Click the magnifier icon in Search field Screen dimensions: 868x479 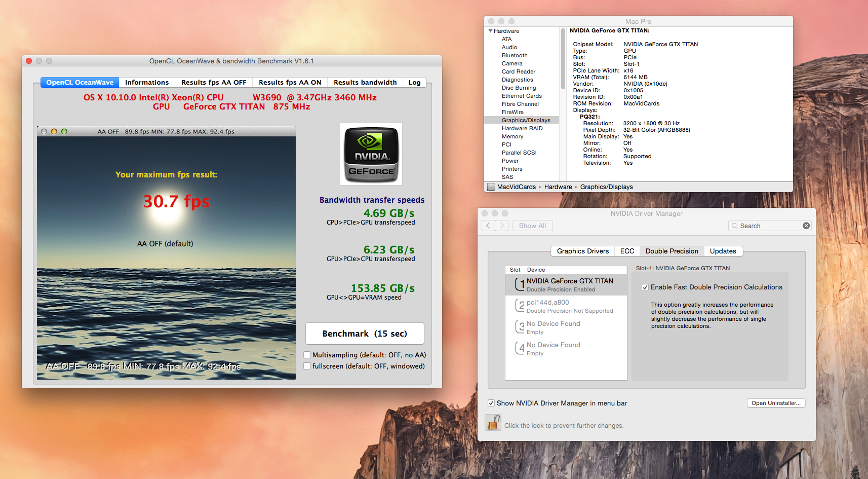pyautogui.click(x=734, y=226)
